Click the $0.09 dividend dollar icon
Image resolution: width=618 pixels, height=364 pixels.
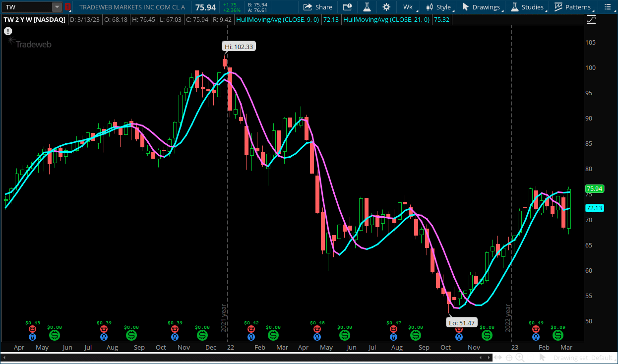[x=557, y=335]
